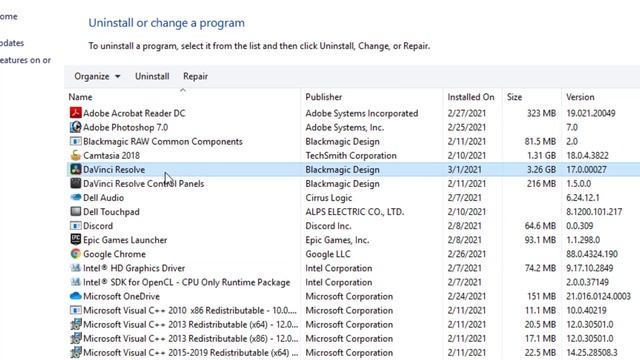The width and height of the screenshot is (640, 360).
Task: Click the Discord Inc. publisher cell
Action: (x=328, y=226)
